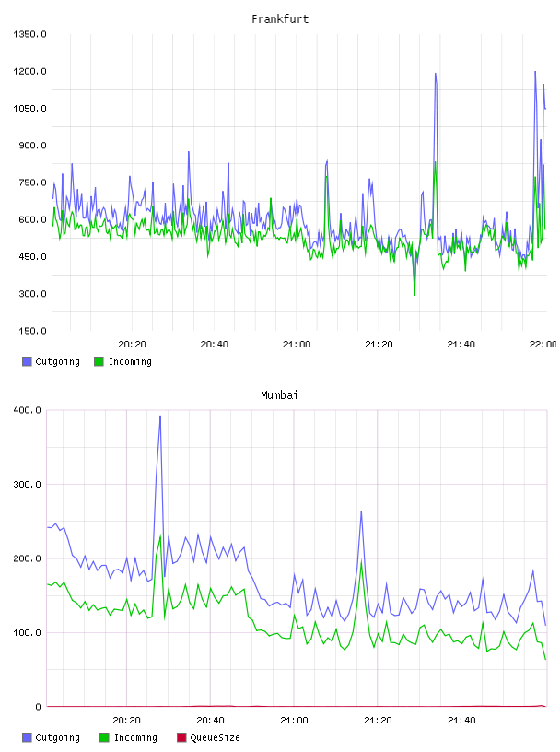Click the 21:20 time label under Mumbai chart

click(378, 721)
